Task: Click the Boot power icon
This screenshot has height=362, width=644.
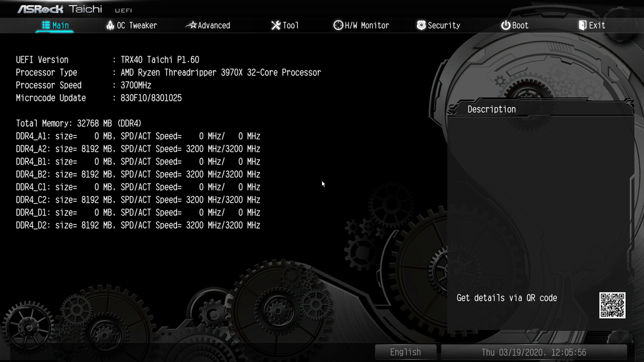Action: pos(506,25)
